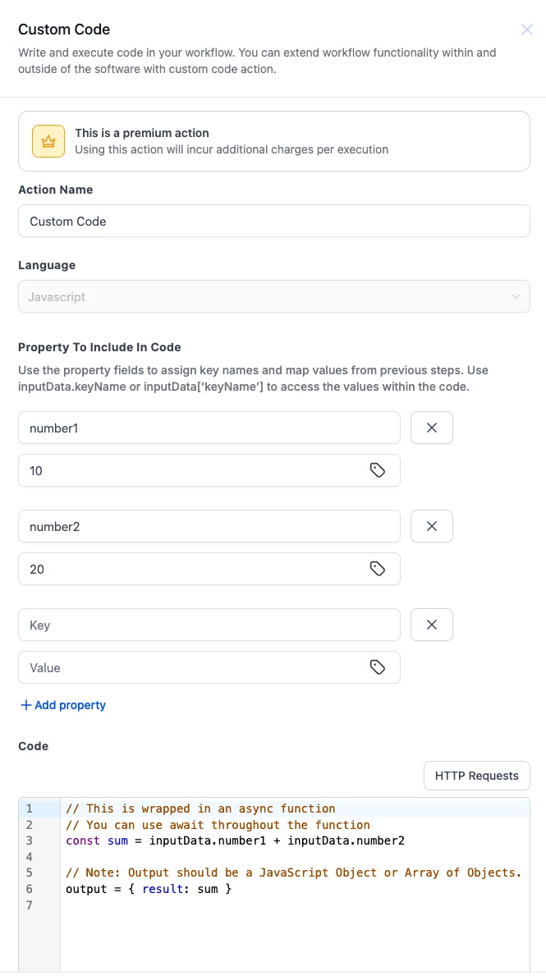Focus the number1 key field

pos(209,428)
